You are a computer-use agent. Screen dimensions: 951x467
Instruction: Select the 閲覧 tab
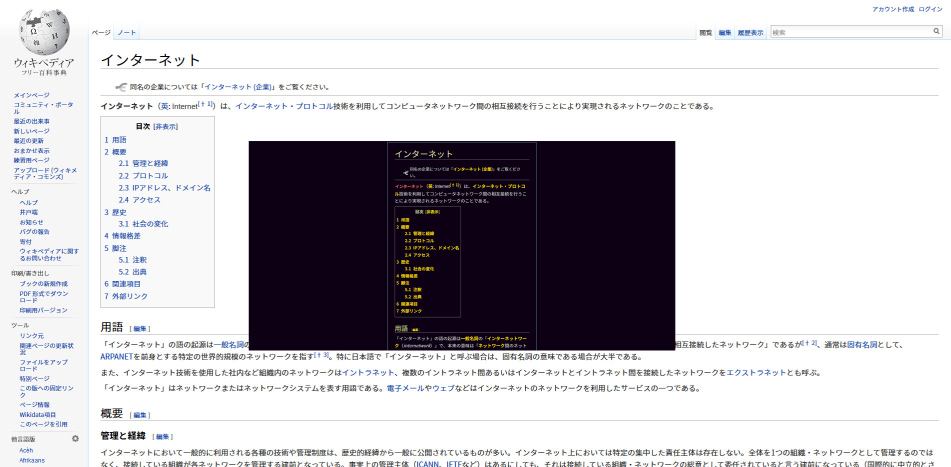705,33
